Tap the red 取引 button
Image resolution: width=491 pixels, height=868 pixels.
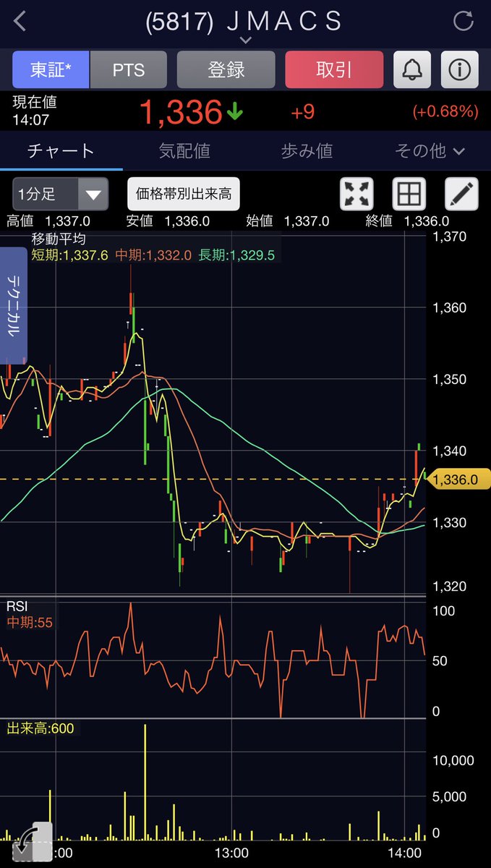pyautogui.click(x=334, y=69)
